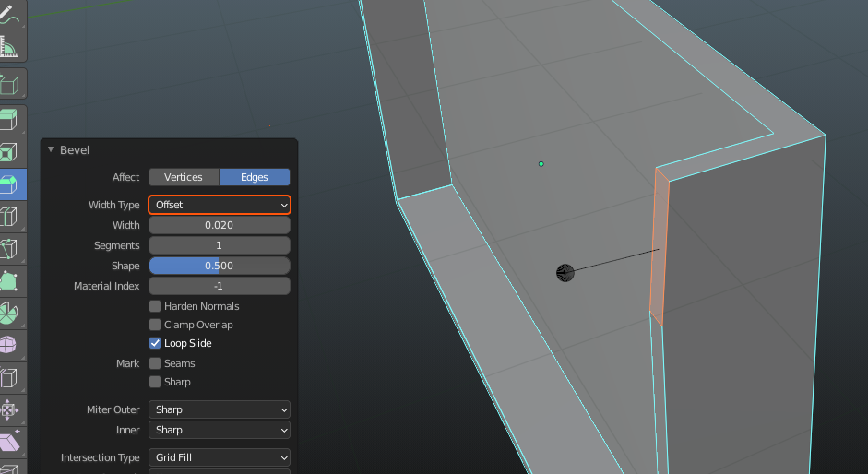The width and height of the screenshot is (868, 474).
Task: Select the Knife tool
Action: [x=10, y=249]
